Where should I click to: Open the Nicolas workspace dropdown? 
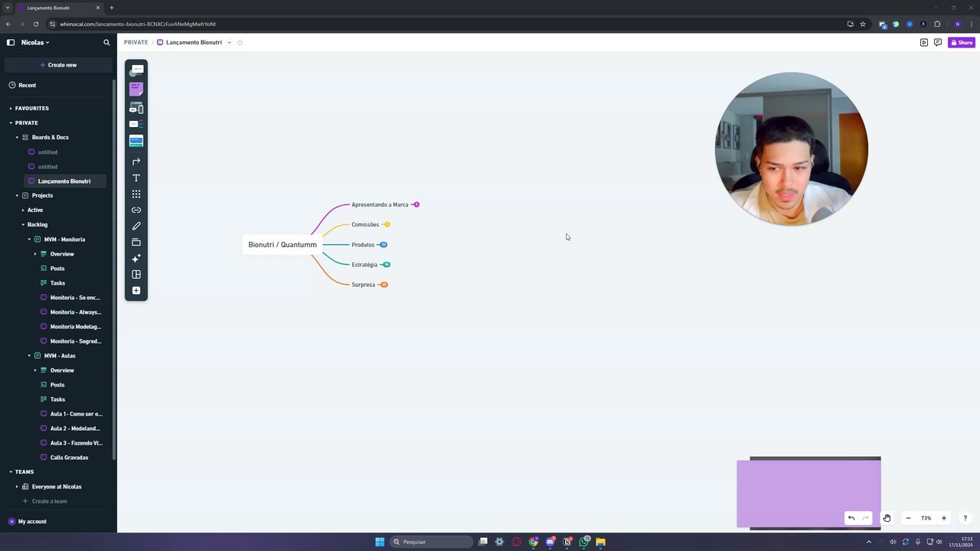35,43
